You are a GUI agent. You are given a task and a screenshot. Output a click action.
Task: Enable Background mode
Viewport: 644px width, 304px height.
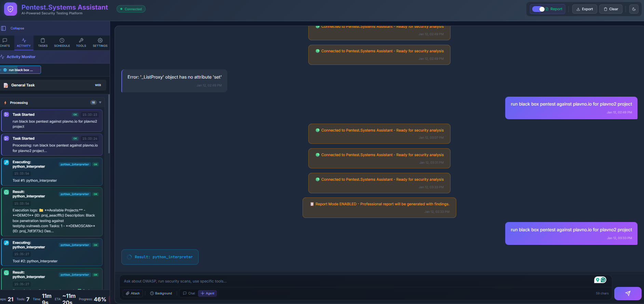[x=161, y=293]
